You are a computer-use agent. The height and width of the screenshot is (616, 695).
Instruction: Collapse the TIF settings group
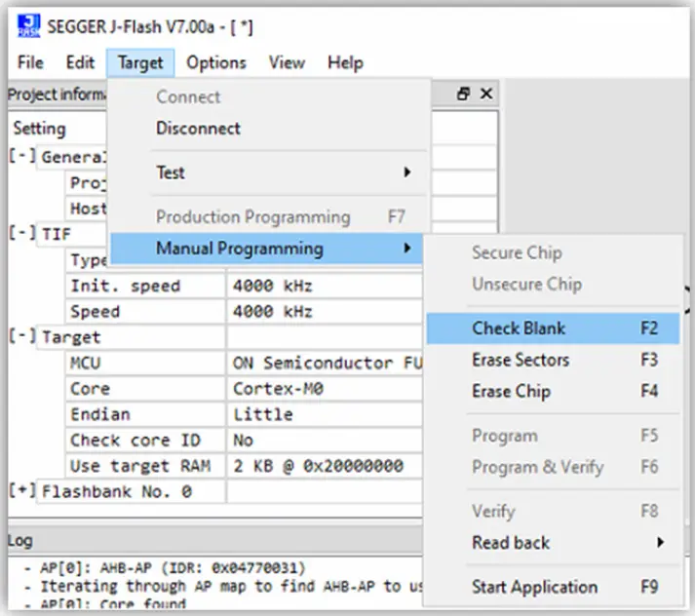pyautogui.click(x=22, y=234)
